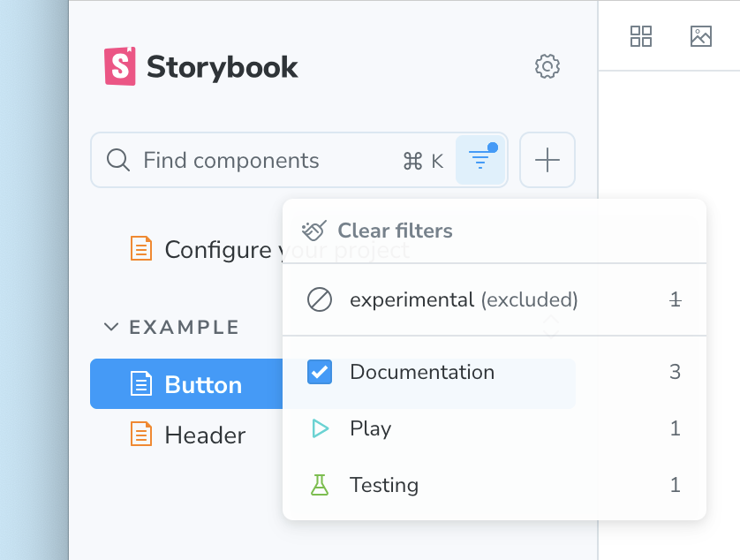The width and height of the screenshot is (740, 560).
Task: Toggle the experimental excluded filter
Action: (442, 299)
